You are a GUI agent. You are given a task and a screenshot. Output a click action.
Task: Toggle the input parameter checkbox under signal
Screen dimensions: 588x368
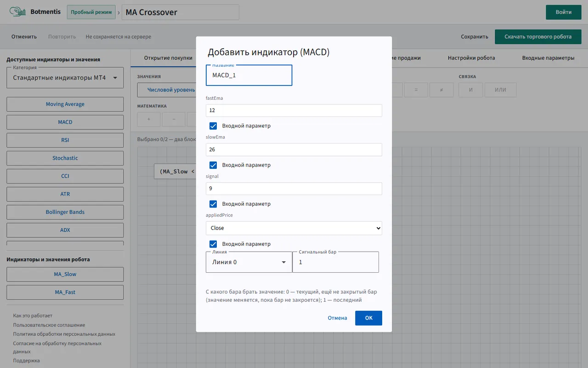point(213,204)
